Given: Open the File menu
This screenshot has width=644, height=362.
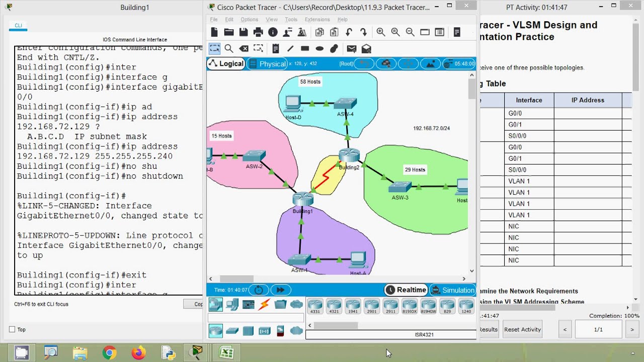Looking at the screenshot, I should tap(214, 20).
